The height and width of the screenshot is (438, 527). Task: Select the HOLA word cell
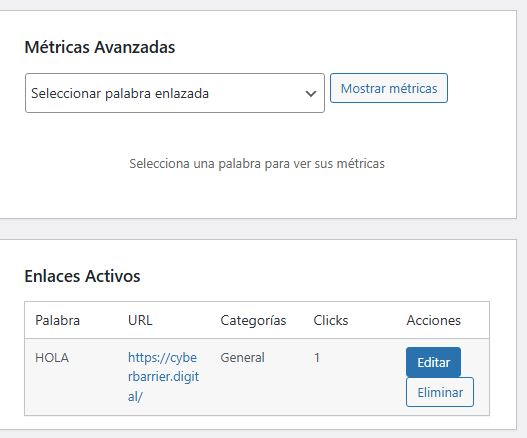tap(52, 358)
